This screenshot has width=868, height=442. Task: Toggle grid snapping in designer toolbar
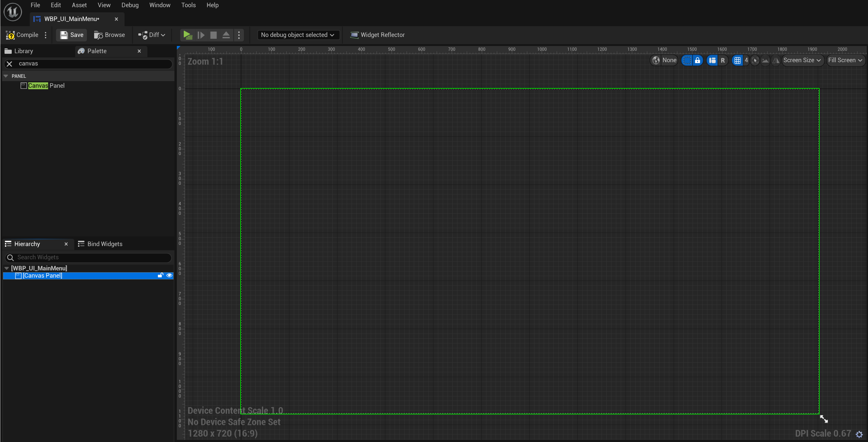coord(737,60)
